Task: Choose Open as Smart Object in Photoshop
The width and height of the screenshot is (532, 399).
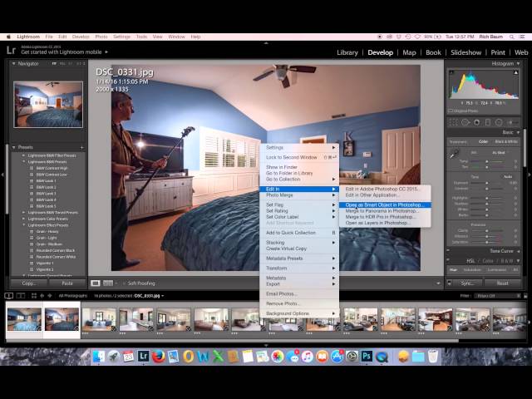Action: click(385, 205)
